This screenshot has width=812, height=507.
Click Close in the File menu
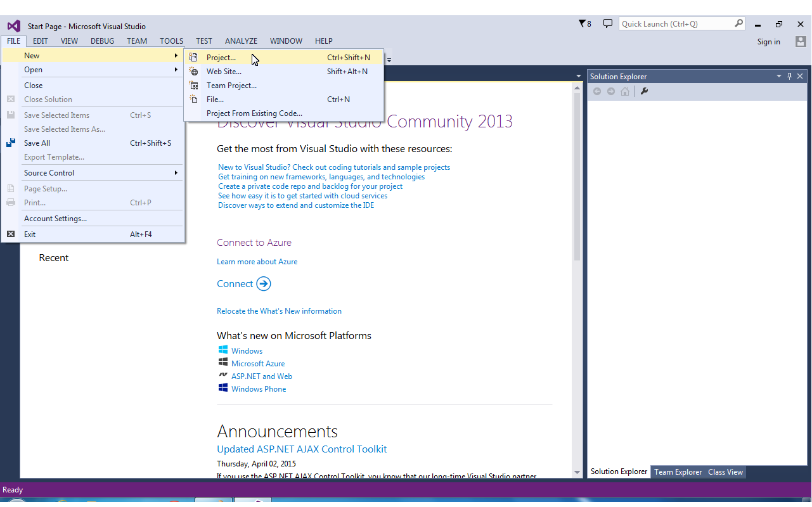[x=93, y=86]
